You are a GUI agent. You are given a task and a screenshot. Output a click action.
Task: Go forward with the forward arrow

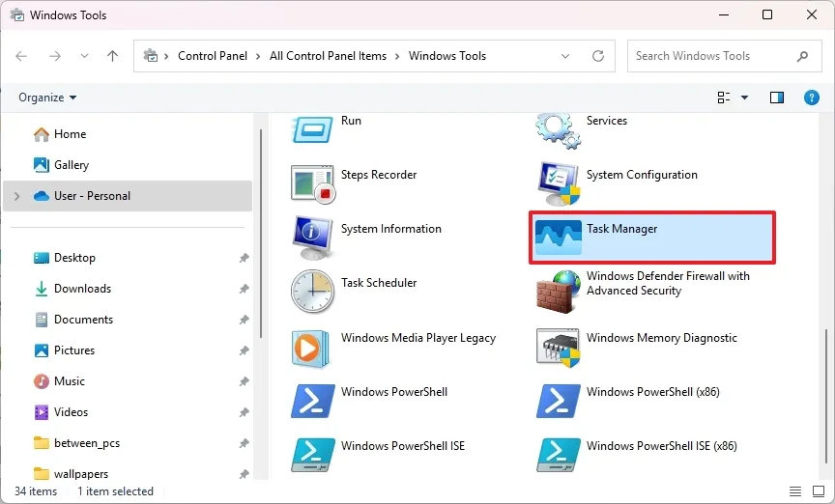(x=55, y=56)
